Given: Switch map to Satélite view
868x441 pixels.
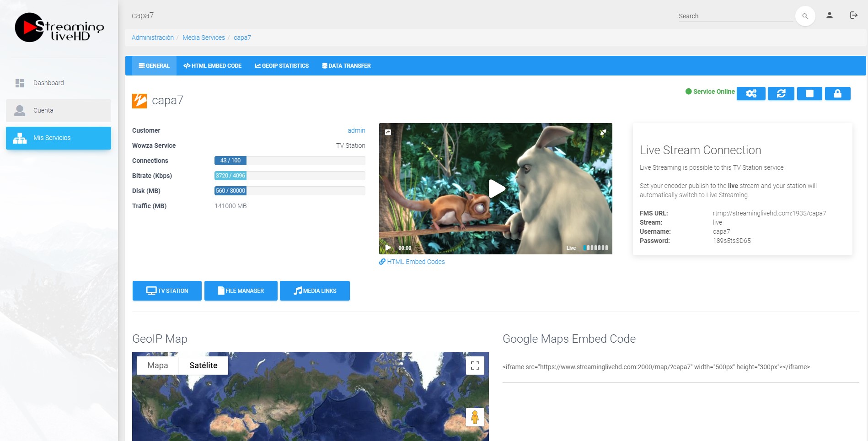Looking at the screenshot, I should [203, 366].
